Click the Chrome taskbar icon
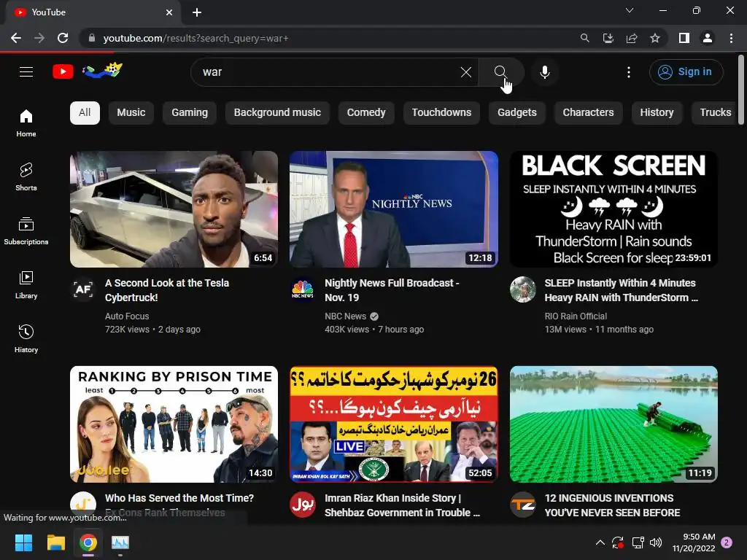The width and height of the screenshot is (747, 560). [x=88, y=542]
